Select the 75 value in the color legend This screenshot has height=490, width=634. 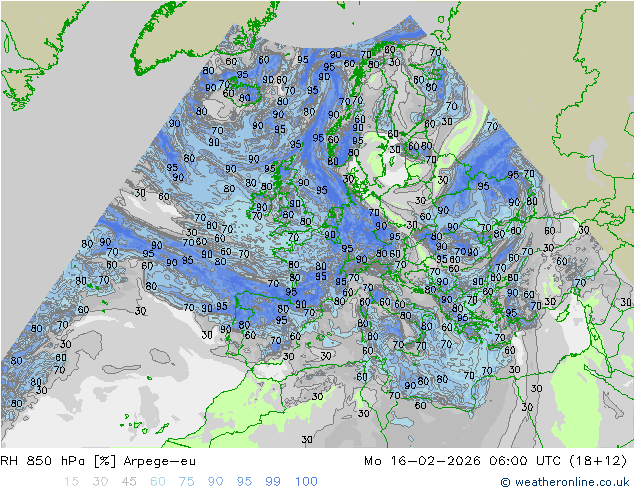186,482
